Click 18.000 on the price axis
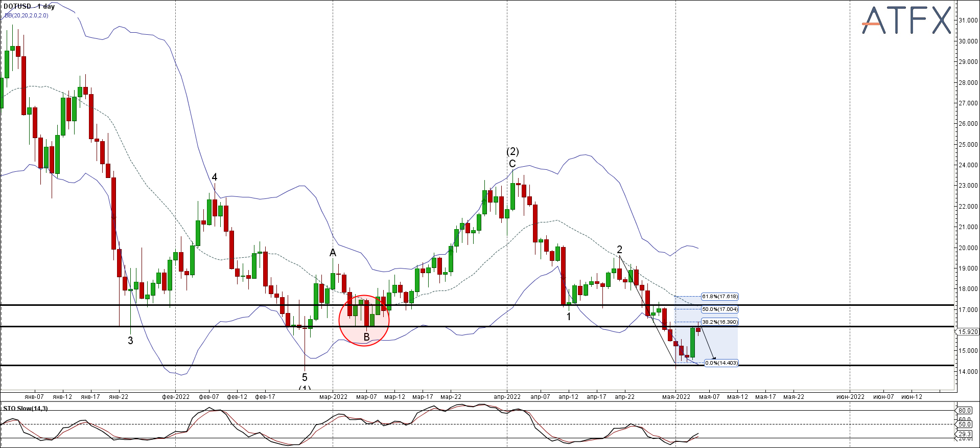Screen dimensions: 980x448 click(x=968, y=289)
